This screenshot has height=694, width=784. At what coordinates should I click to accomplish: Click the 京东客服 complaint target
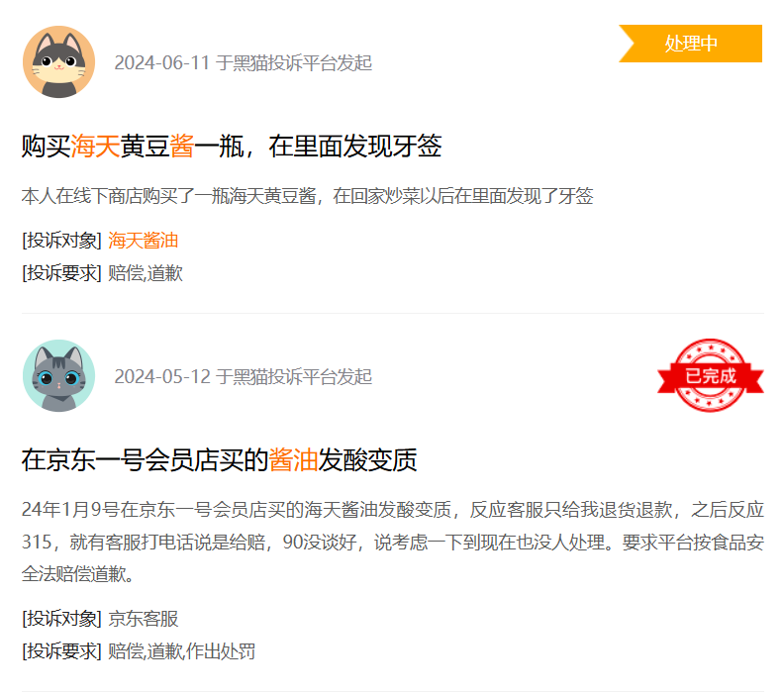[x=143, y=619]
